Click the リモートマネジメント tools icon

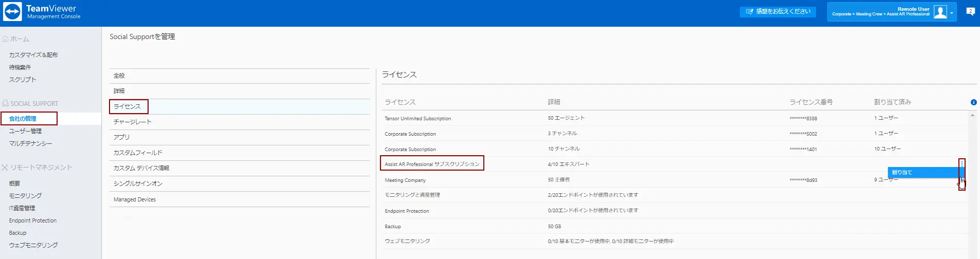5,168
